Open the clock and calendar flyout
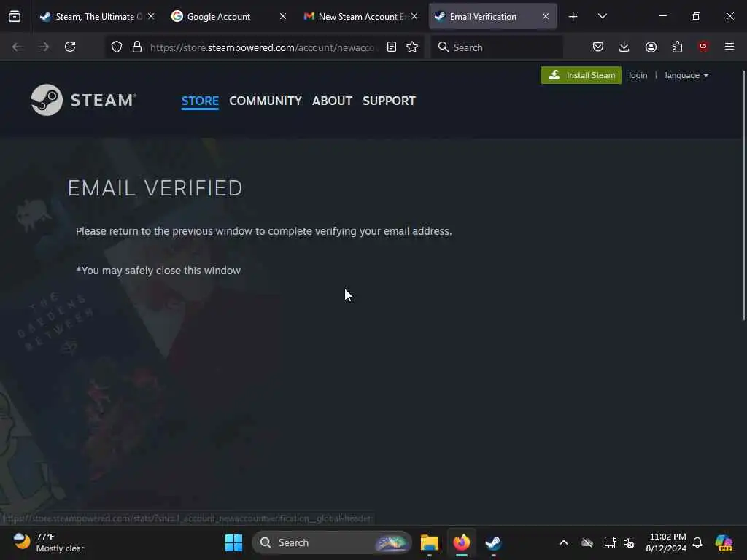The width and height of the screenshot is (747, 560). point(666,542)
